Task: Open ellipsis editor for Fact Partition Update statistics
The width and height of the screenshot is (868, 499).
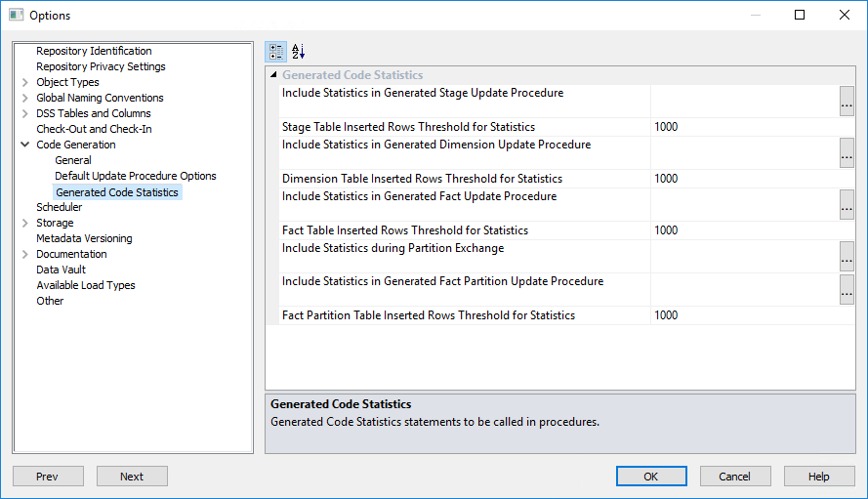Action: pos(847,289)
